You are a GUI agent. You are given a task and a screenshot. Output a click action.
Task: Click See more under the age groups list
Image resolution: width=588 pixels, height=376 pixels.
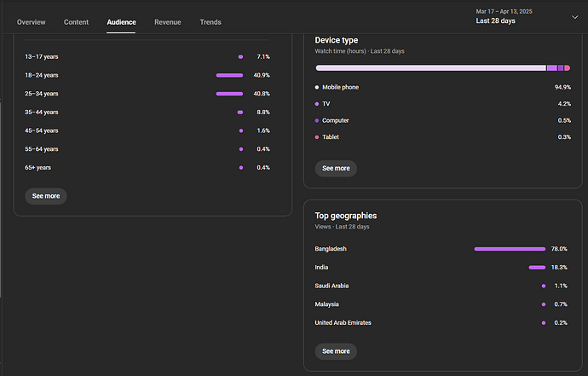[x=45, y=196]
